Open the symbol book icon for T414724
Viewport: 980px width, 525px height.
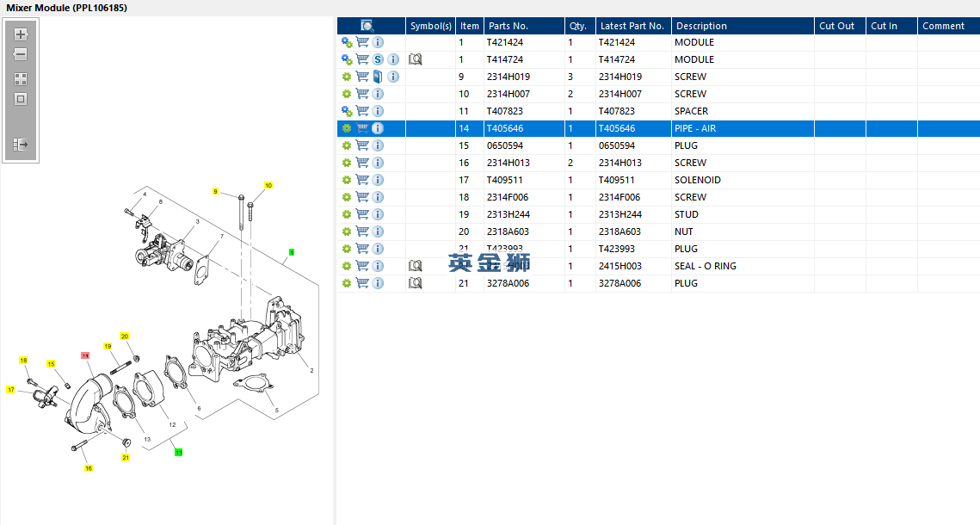pyautogui.click(x=415, y=59)
